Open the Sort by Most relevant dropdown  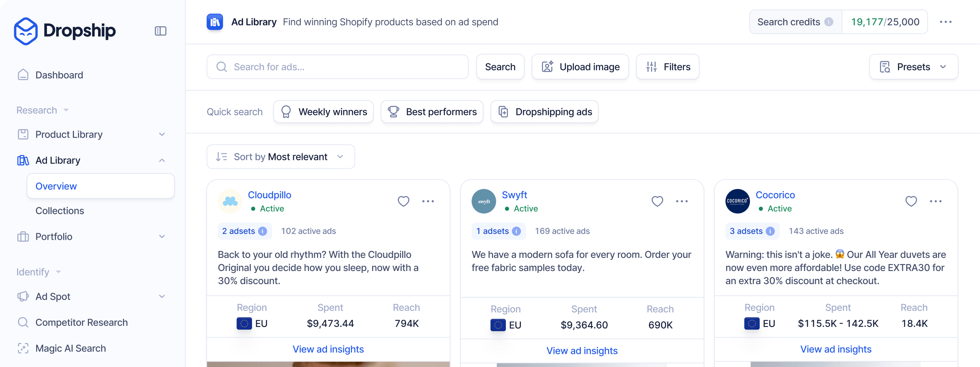[280, 157]
